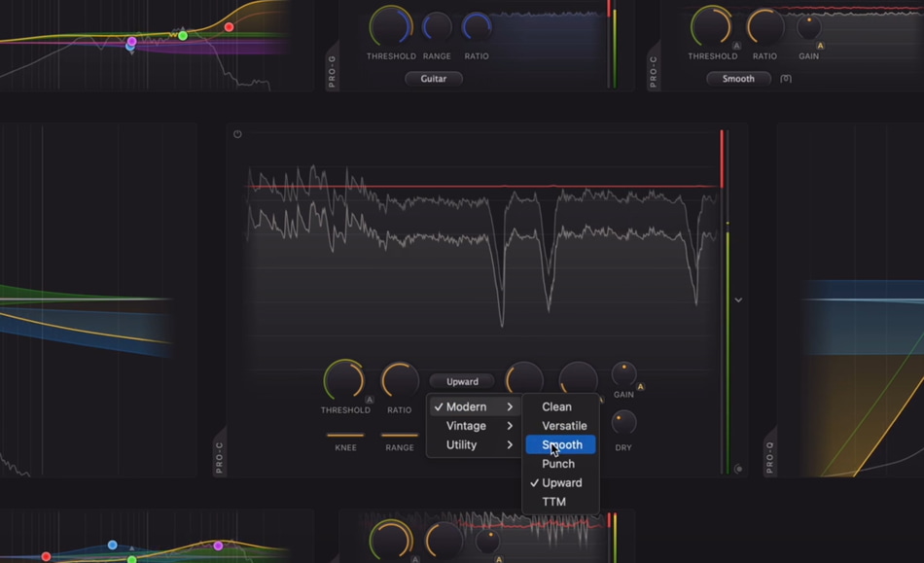Expand the Modern submenu arrow
Screen dimensions: 924x563
click(510, 407)
